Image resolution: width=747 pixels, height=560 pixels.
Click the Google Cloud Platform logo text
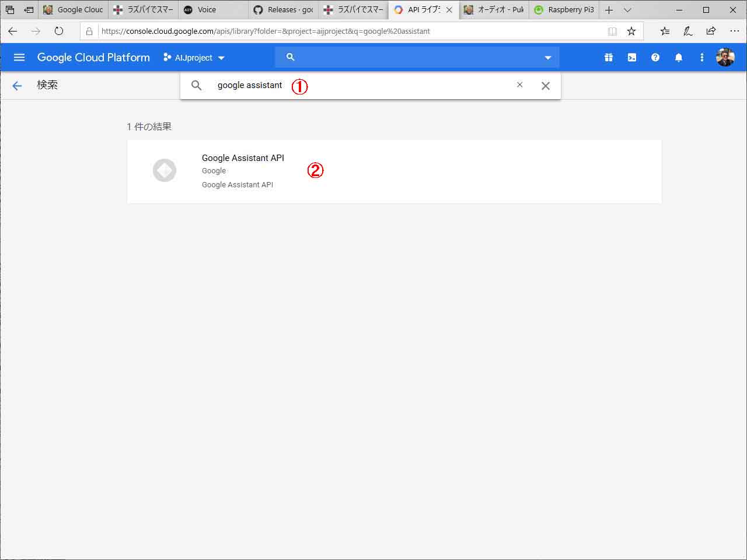(93, 57)
